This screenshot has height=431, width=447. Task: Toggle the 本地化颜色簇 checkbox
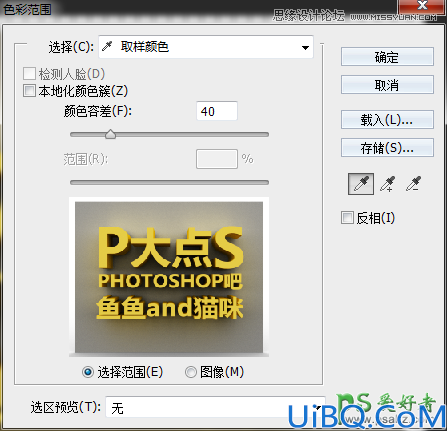tap(29, 91)
